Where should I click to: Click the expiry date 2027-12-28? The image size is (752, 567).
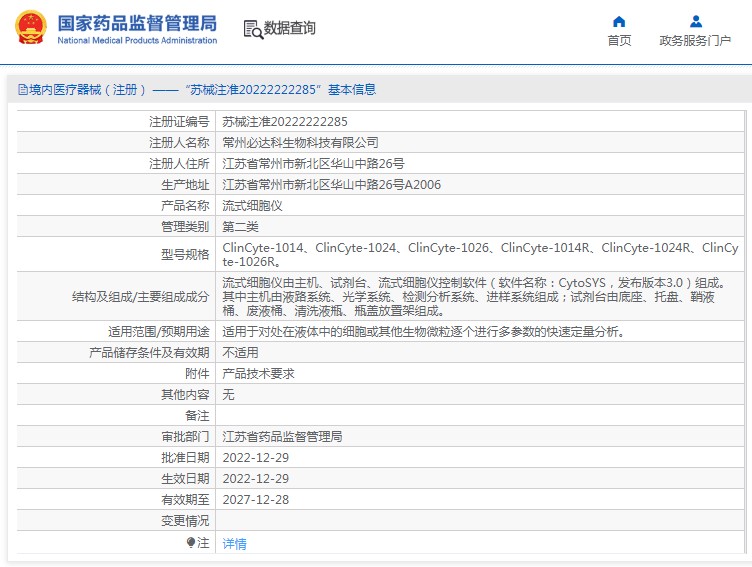click(255, 499)
